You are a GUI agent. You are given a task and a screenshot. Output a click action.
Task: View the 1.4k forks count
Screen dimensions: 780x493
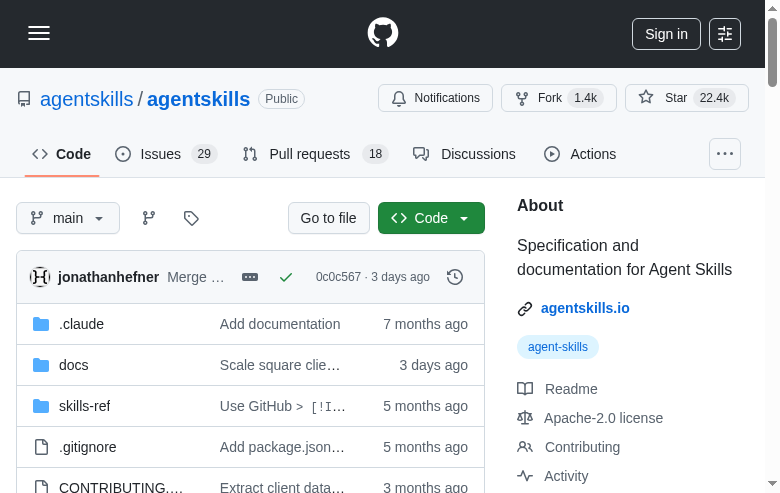coord(585,98)
